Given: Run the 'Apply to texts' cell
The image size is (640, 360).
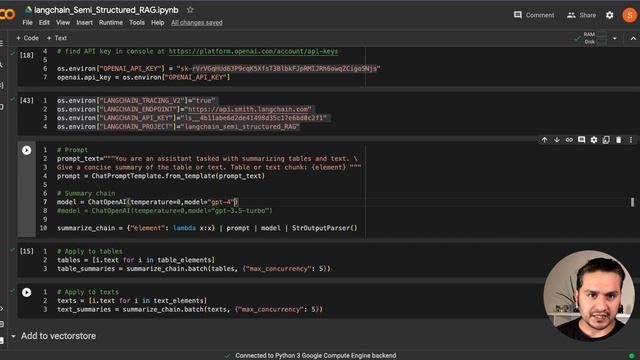Looking at the screenshot, I should (x=27, y=292).
